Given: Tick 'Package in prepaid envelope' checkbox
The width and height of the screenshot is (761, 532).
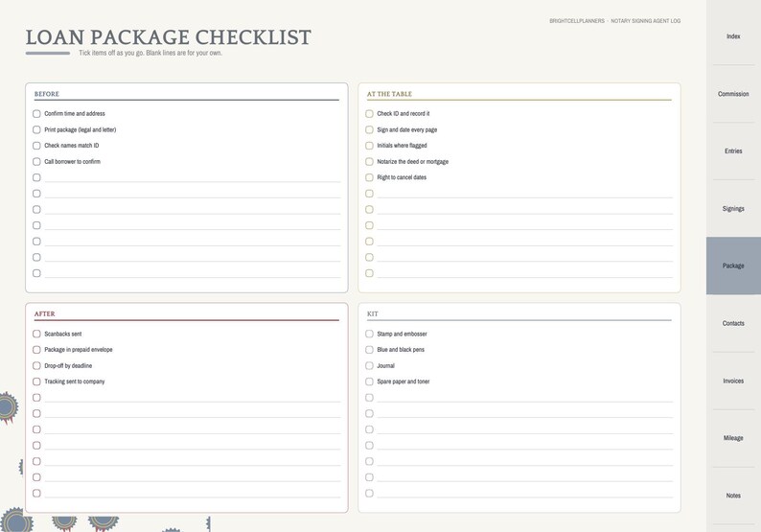Looking at the screenshot, I should click(x=36, y=350).
